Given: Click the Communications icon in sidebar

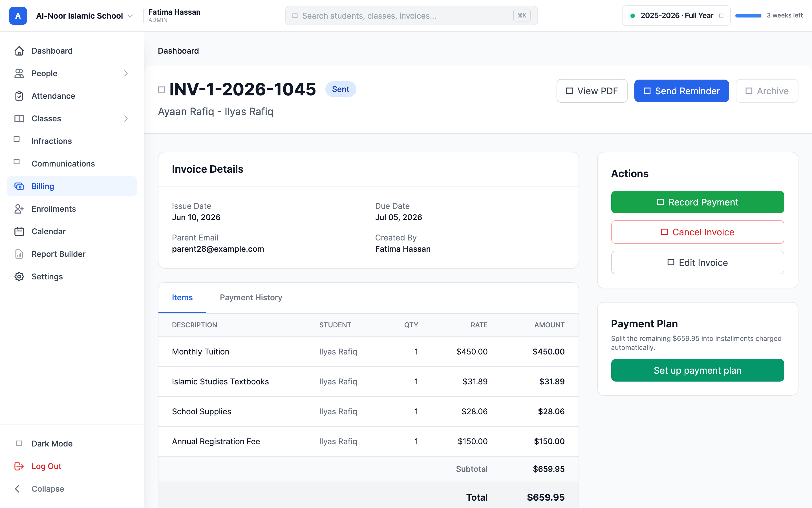Looking at the screenshot, I should pos(17,162).
